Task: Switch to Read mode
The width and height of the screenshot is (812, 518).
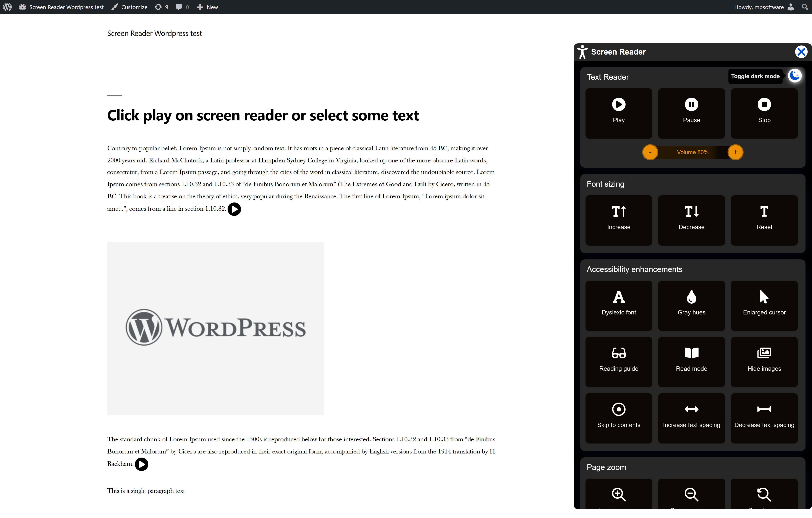Action: [x=691, y=361]
